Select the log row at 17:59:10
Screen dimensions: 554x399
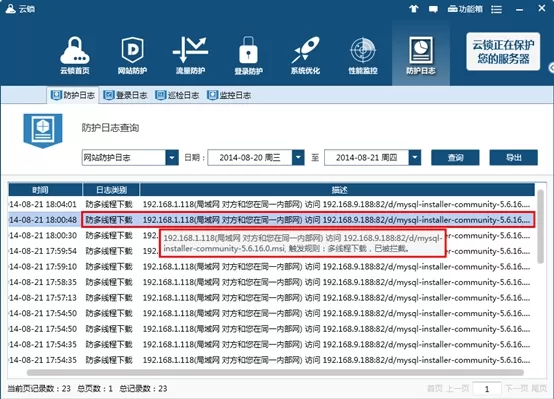point(271,266)
